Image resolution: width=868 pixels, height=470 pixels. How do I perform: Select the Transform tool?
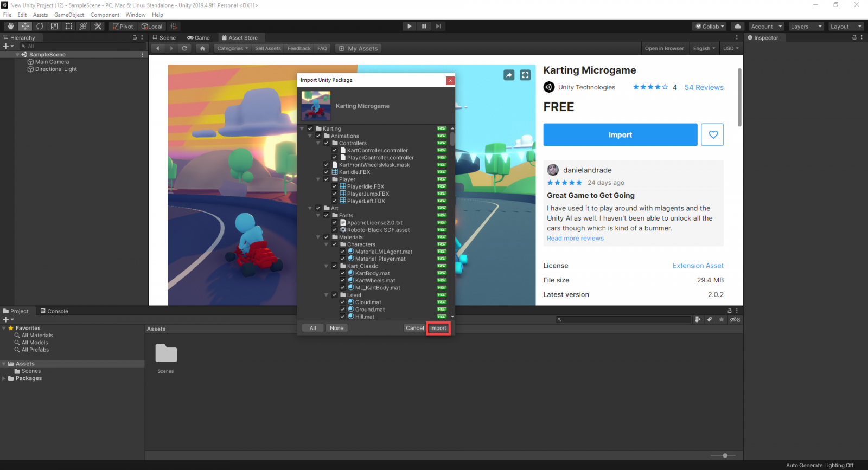click(83, 26)
